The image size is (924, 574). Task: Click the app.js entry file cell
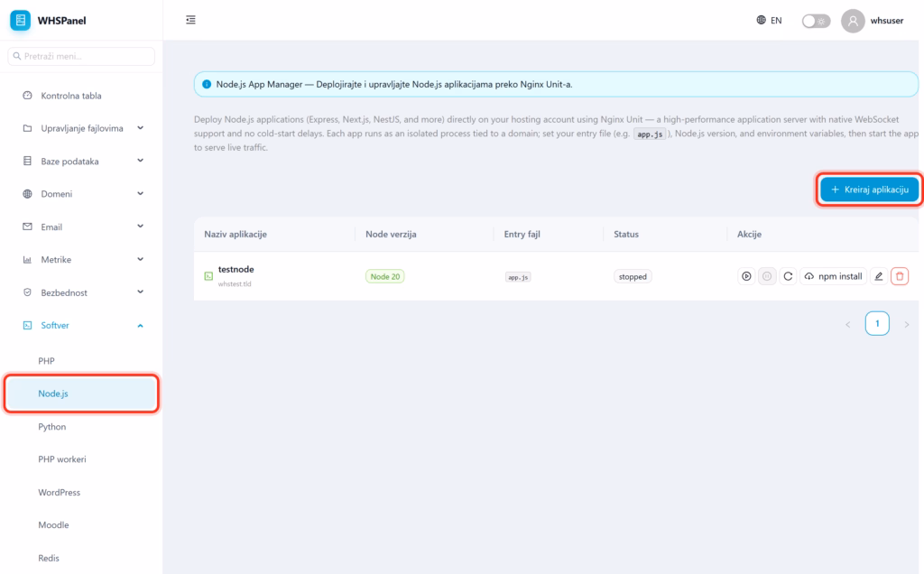[x=518, y=277]
